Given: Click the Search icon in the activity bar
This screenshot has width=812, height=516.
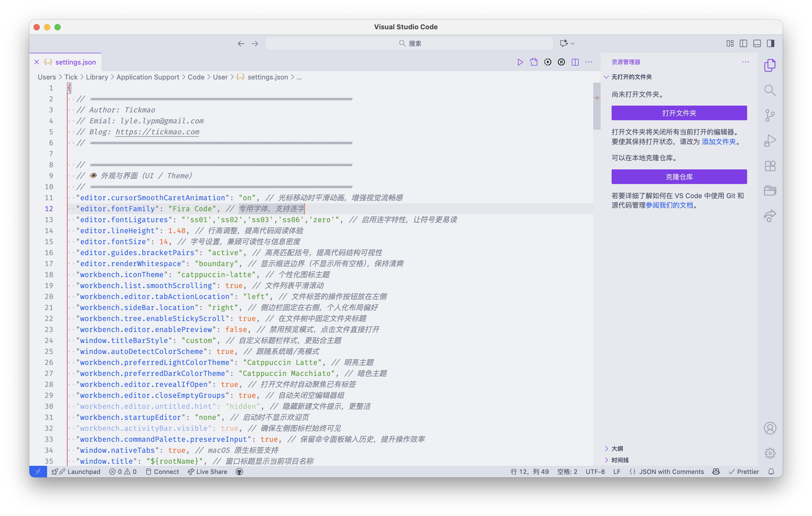Looking at the screenshot, I should [x=770, y=90].
